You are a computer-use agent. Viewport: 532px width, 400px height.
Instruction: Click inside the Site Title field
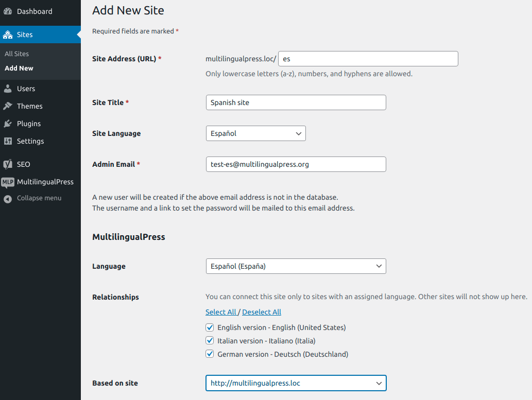tap(296, 102)
